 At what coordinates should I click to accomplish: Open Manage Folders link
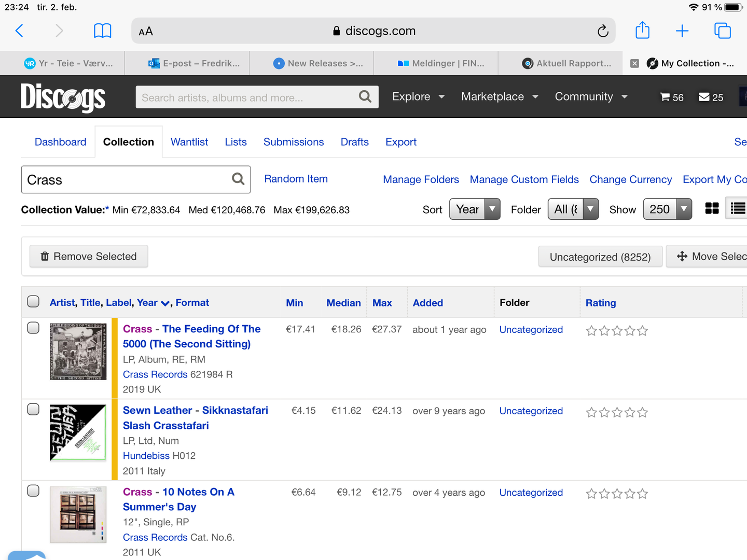click(421, 179)
